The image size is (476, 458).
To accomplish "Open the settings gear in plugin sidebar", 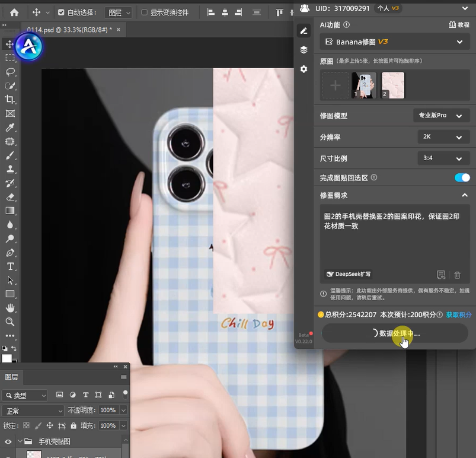I will tap(304, 69).
